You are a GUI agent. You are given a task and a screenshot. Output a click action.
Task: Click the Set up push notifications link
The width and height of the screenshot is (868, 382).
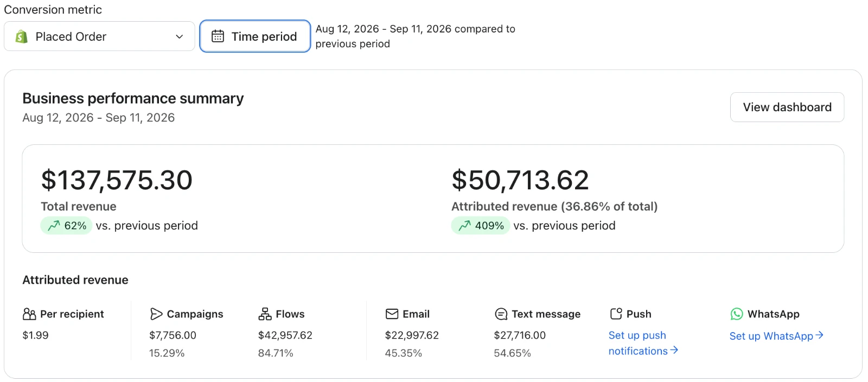pyautogui.click(x=643, y=343)
